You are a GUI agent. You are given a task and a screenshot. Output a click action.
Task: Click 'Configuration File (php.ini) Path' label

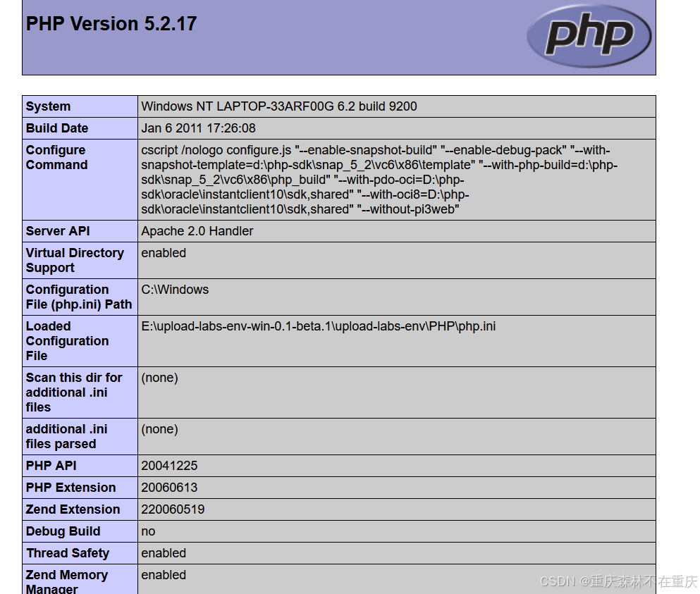click(x=79, y=297)
